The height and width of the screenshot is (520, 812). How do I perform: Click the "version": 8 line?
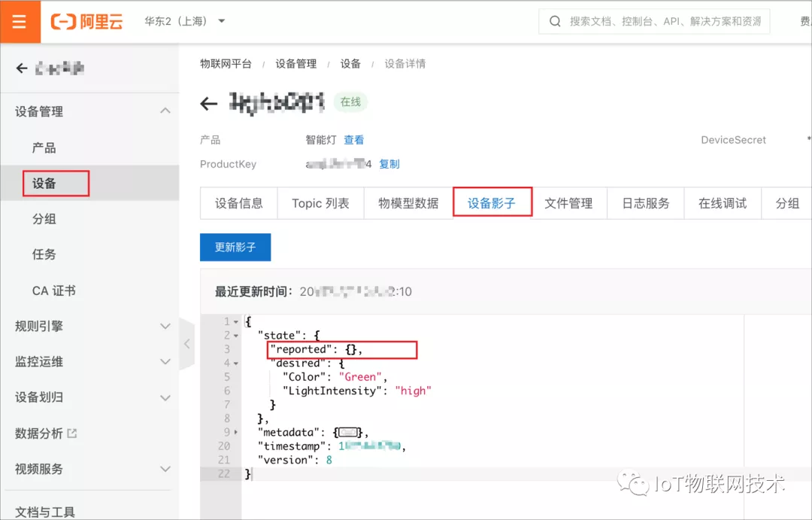pyautogui.click(x=295, y=460)
